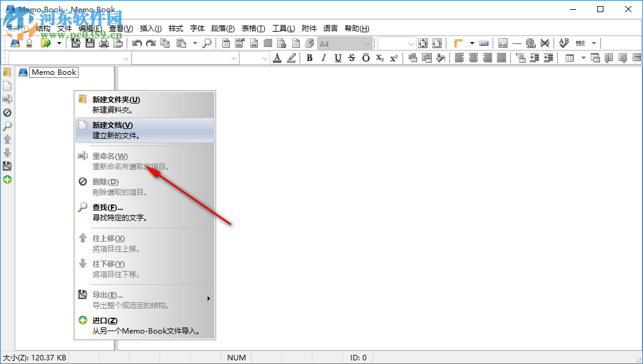Choose 查找(F)... from the context menu

[x=145, y=212]
